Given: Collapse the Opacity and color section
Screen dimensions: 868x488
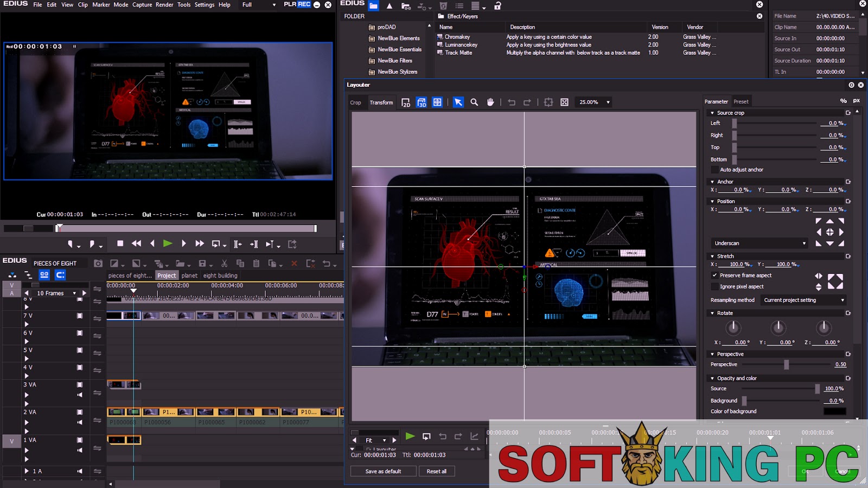Looking at the screenshot, I should (712, 378).
